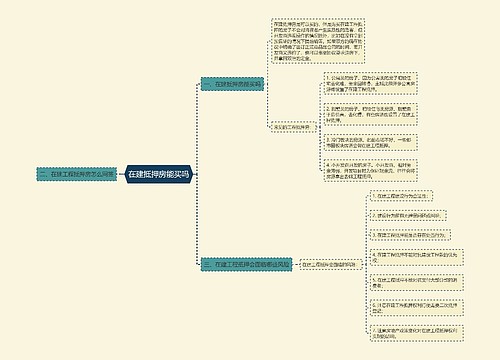Select the central node 在建抵押房能买吗
This screenshot has height=360, width=500.
pos(159,174)
